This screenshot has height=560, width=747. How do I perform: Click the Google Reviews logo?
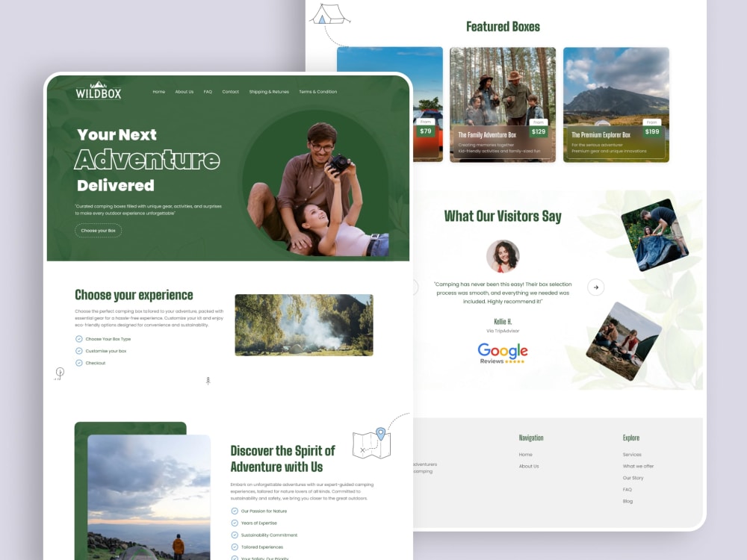503,353
